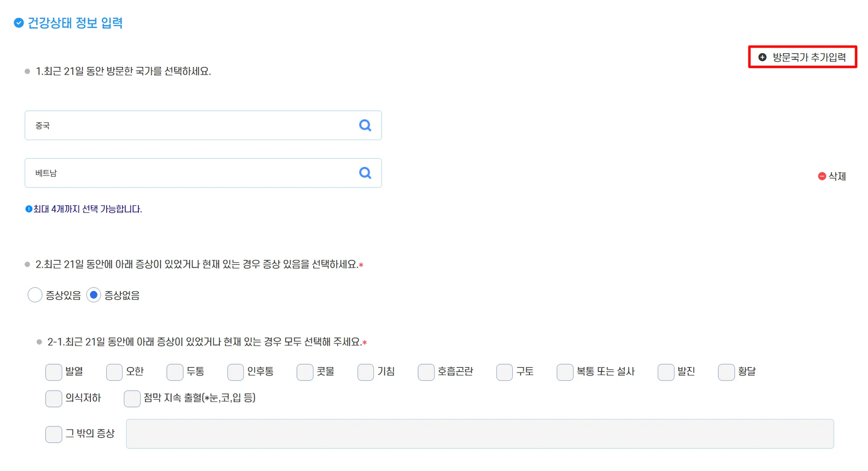Image resolution: width=868 pixels, height=471 pixels.
Task: Tick the 의식저하 checkbox
Action: pyautogui.click(x=53, y=398)
